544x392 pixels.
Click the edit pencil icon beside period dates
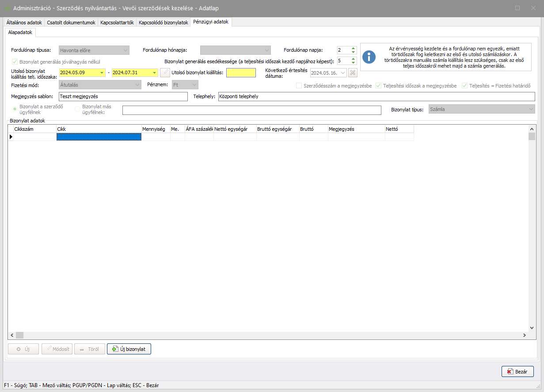point(164,73)
